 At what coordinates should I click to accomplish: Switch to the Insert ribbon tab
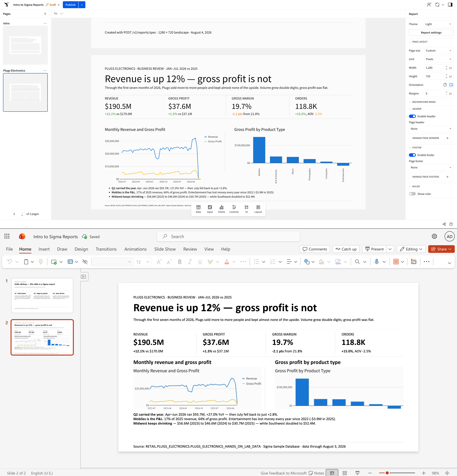44,249
